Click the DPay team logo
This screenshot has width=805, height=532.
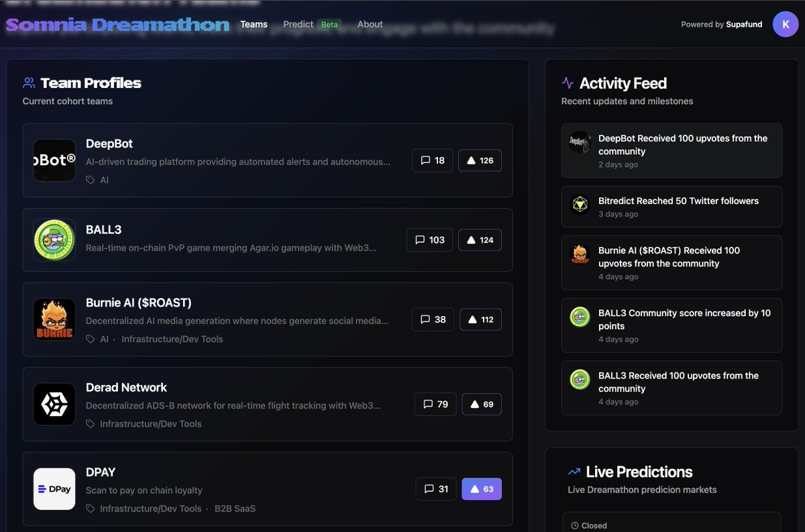click(x=54, y=488)
